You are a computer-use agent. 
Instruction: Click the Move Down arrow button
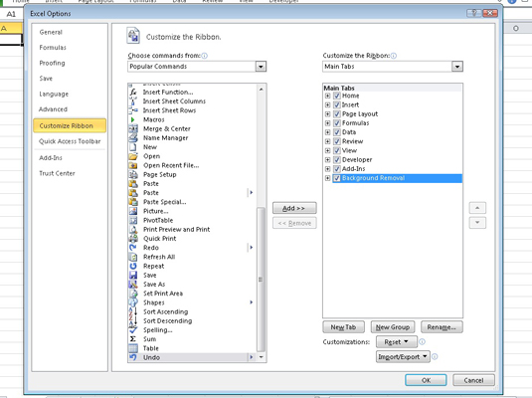click(x=477, y=223)
